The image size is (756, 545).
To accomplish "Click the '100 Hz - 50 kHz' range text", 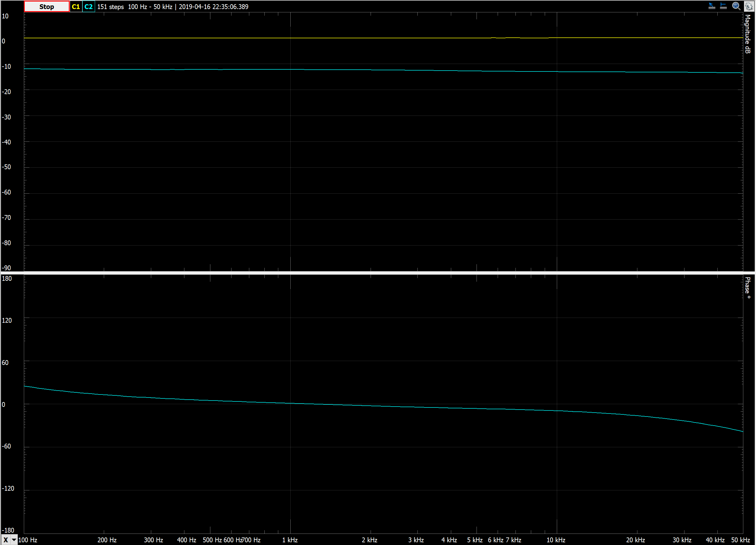I will point(150,7).
